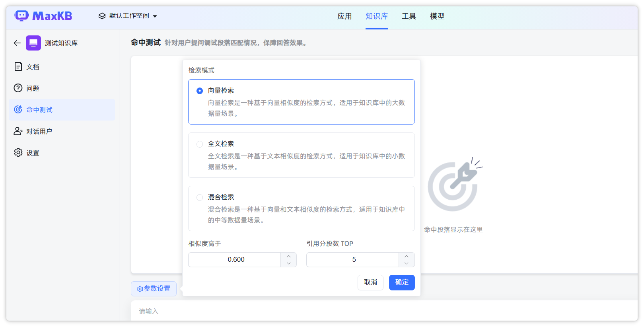
Task: Choose the 混合检索 radio option
Action: point(200,197)
